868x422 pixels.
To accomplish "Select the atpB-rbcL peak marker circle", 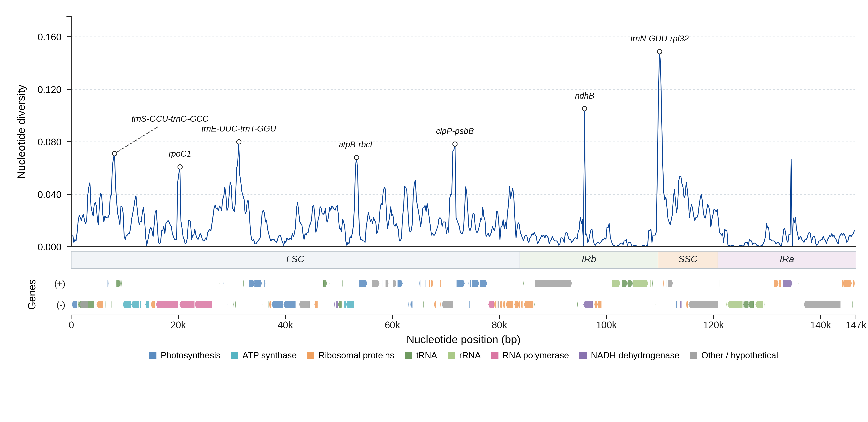I will pyautogui.click(x=356, y=158).
